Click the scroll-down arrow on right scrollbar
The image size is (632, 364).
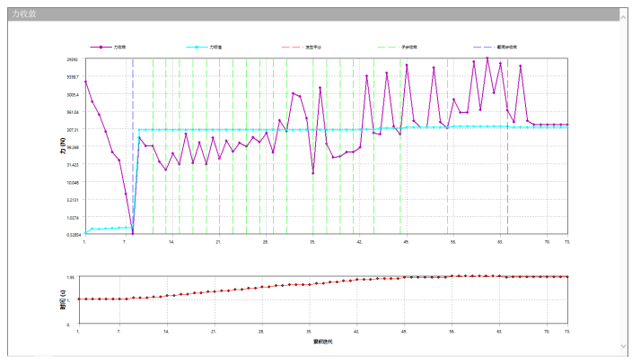pyautogui.click(x=624, y=346)
